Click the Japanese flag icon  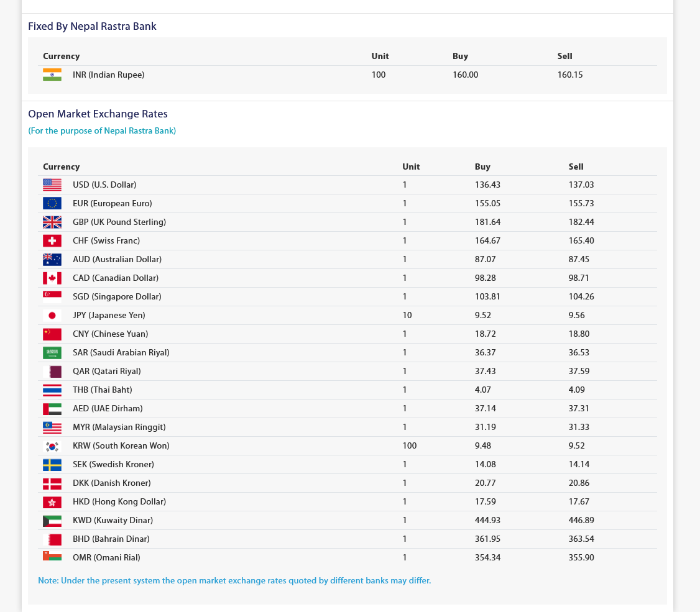point(52,315)
